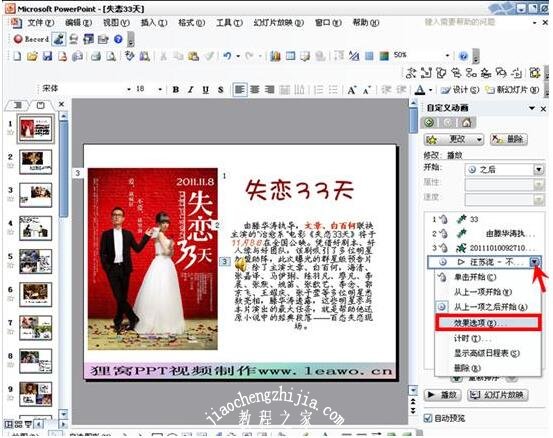Go back in task pane green arrow

[429, 122]
